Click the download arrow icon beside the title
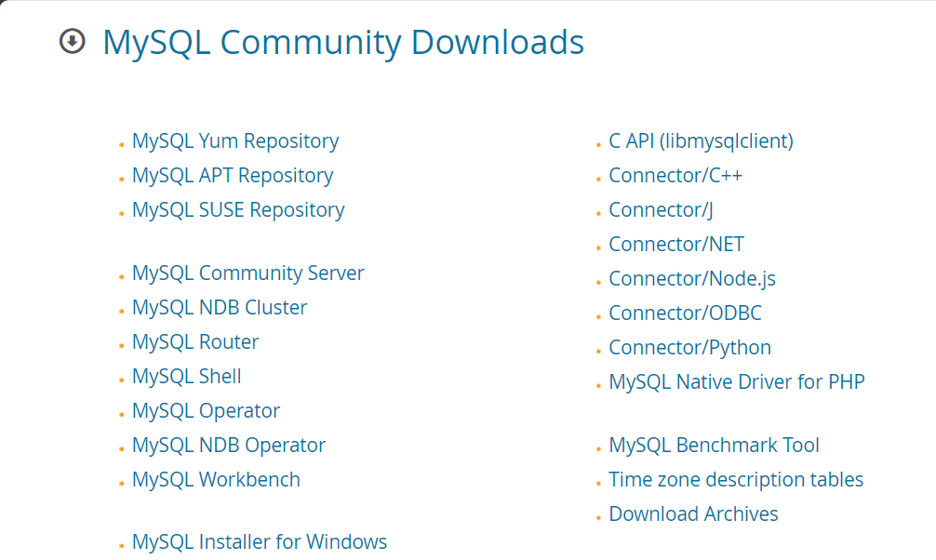 tap(72, 42)
